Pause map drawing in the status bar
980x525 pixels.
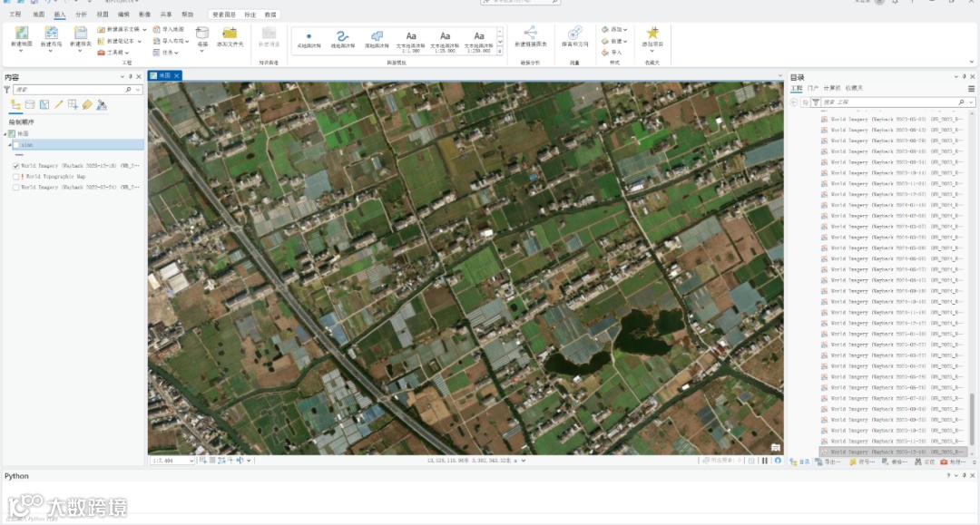pos(765,461)
